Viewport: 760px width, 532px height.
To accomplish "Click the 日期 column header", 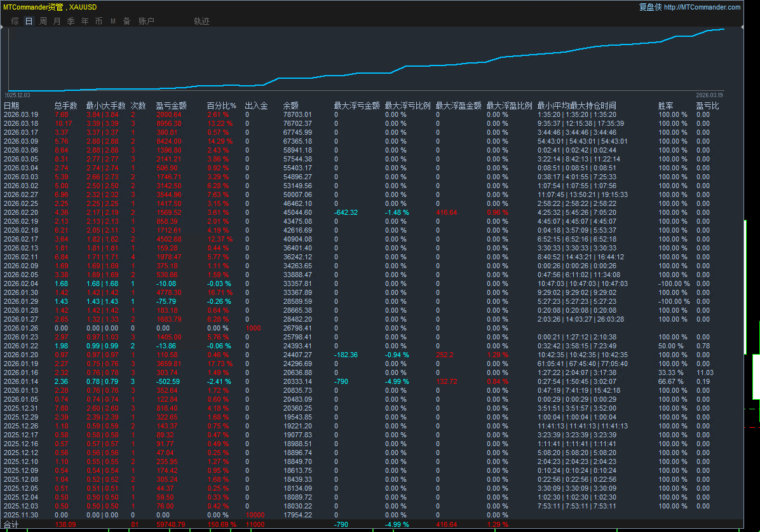I will click(11, 106).
